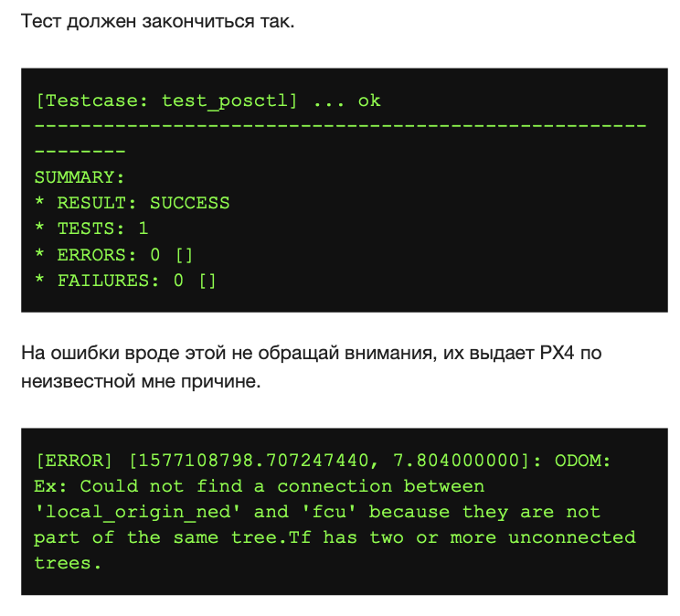Click the 'local_origin_ned' frame name
Viewport: 680px width, 616px height.
138,512
